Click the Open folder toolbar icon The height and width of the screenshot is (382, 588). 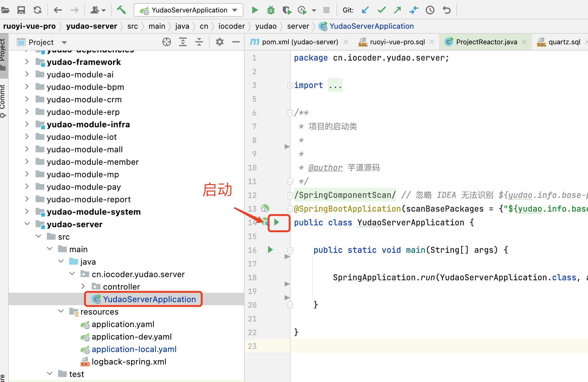point(5,10)
